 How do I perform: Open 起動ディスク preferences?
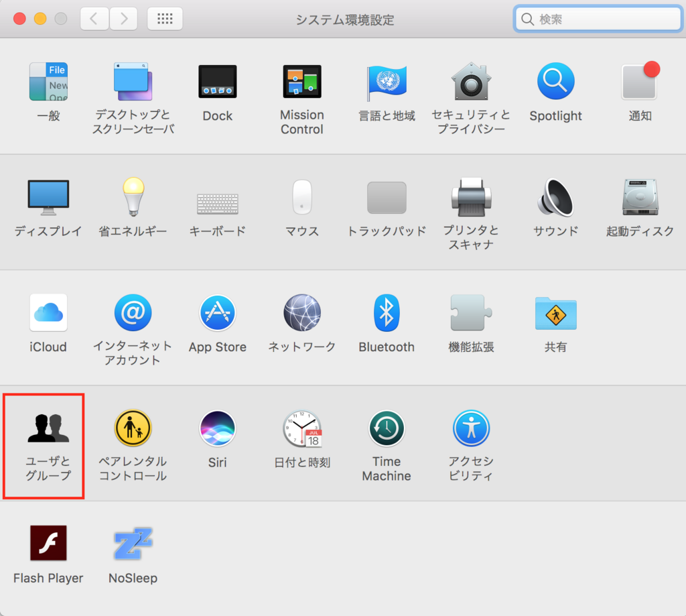pyautogui.click(x=640, y=197)
